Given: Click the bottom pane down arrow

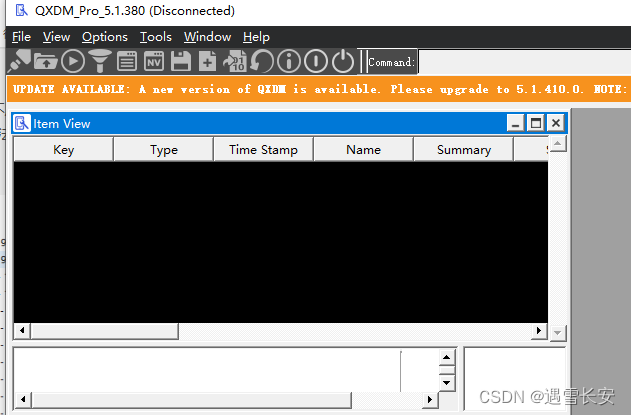Looking at the screenshot, I should point(447,383).
